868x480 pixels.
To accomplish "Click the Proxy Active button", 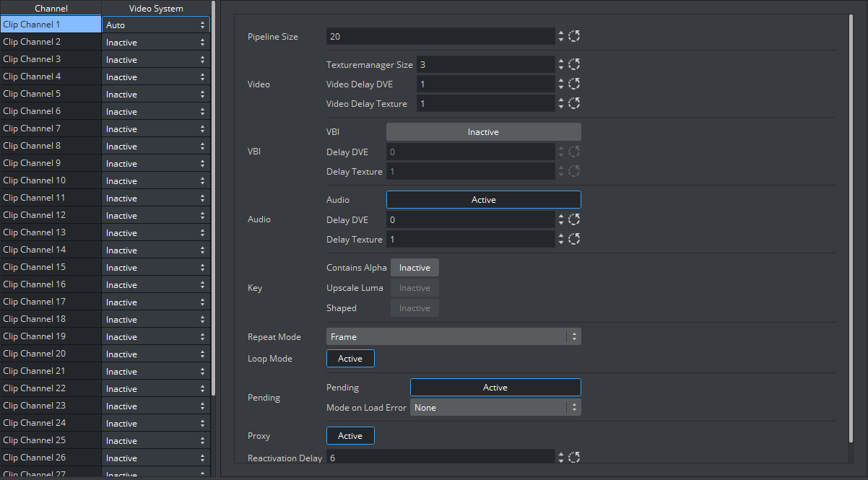I will click(x=350, y=436).
